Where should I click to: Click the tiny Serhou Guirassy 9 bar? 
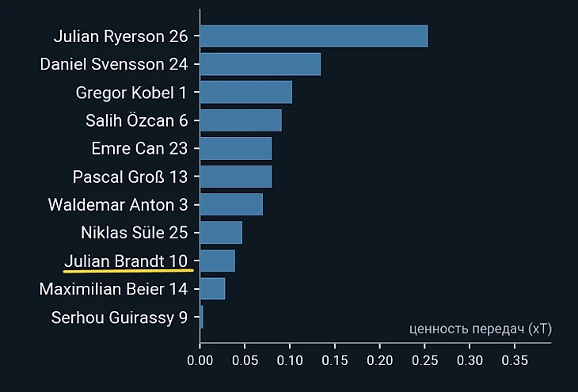(202, 317)
